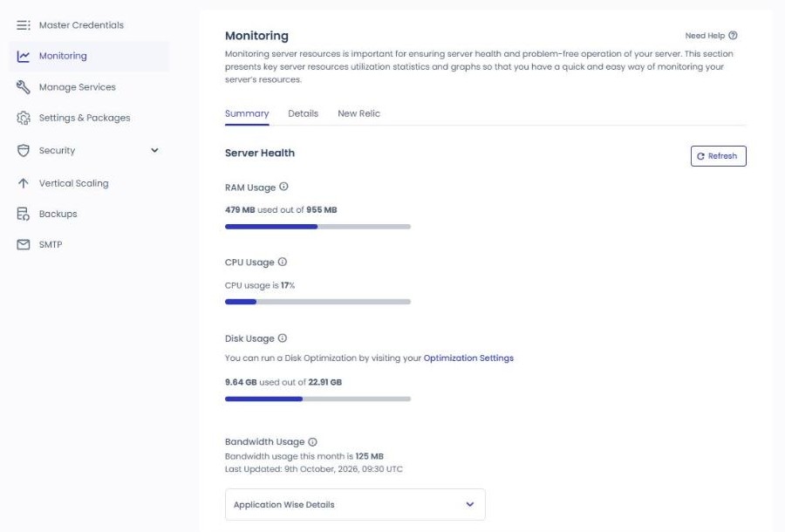This screenshot has width=785, height=532.
Task: Click the '9.64 GB used out of 22.91 GB' text
Action: tap(283, 382)
